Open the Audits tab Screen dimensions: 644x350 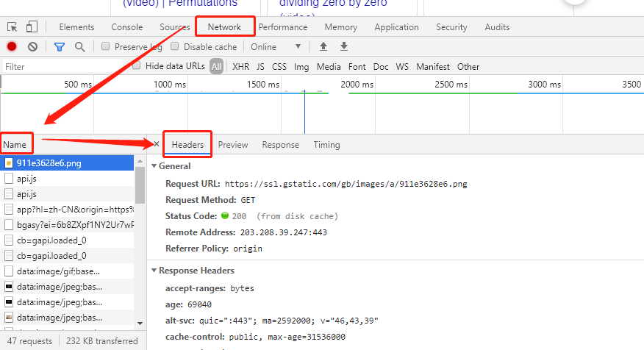click(x=498, y=27)
